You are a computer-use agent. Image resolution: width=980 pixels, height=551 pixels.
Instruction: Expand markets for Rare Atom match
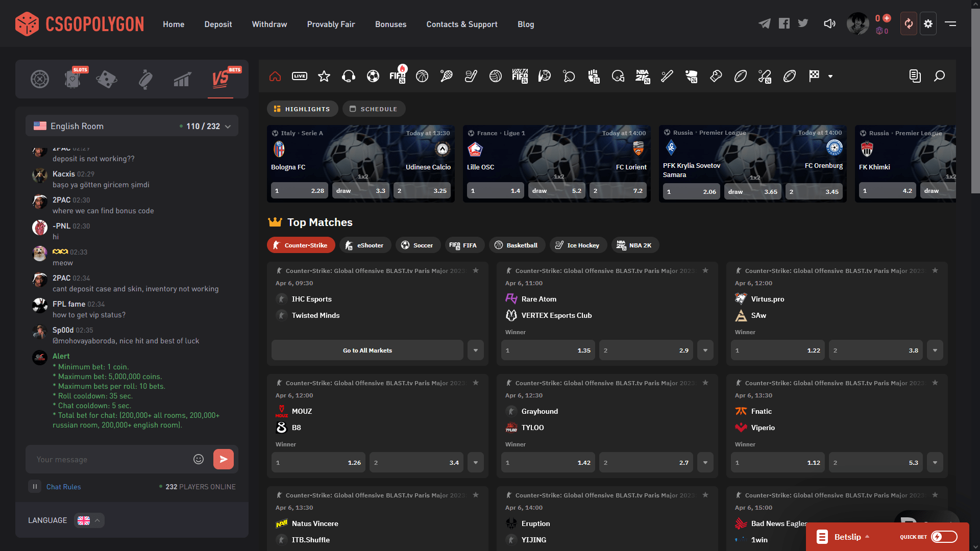point(705,350)
